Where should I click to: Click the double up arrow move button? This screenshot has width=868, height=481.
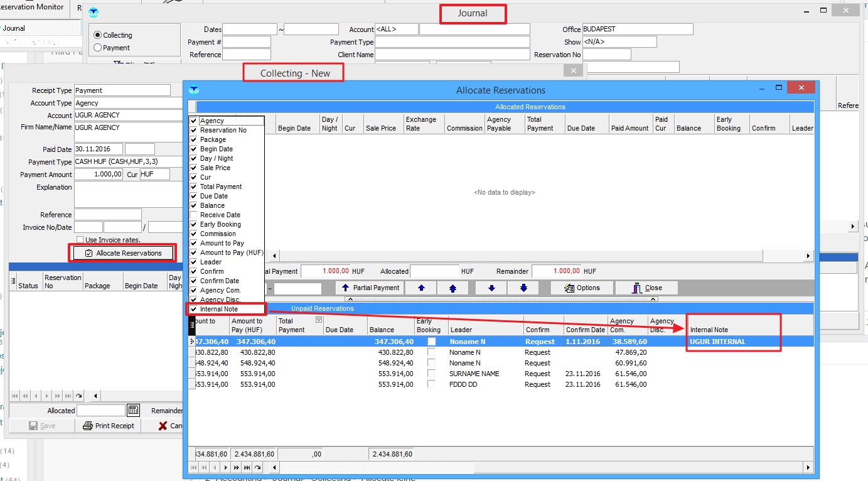(453, 288)
